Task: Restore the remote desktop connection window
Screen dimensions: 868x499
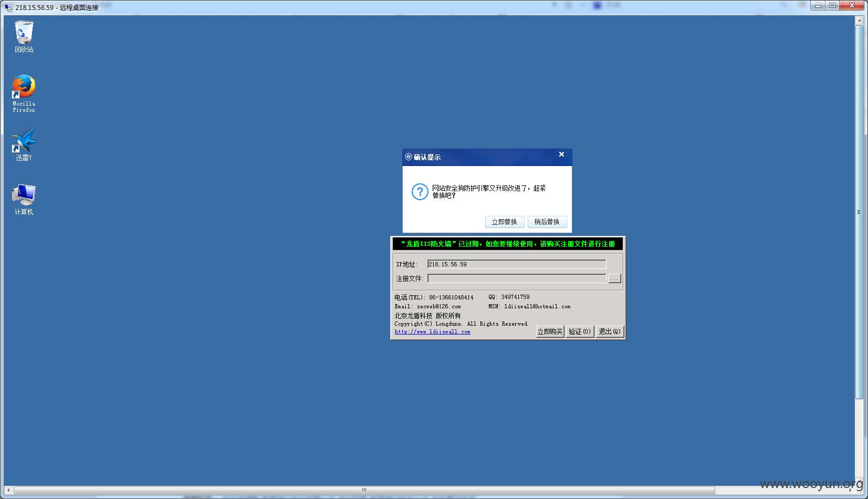Action: [832, 5]
